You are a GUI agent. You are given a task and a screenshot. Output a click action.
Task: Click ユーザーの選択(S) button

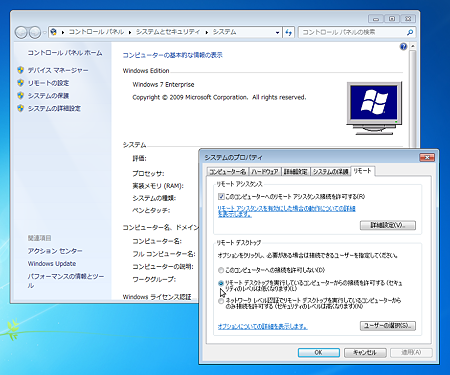click(x=388, y=326)
